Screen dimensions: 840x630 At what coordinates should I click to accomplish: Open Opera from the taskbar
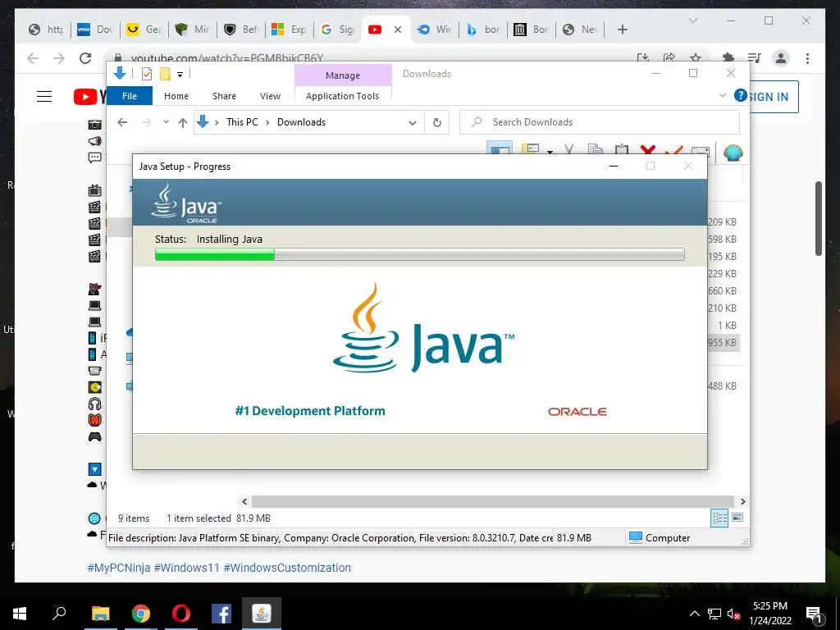180,614
